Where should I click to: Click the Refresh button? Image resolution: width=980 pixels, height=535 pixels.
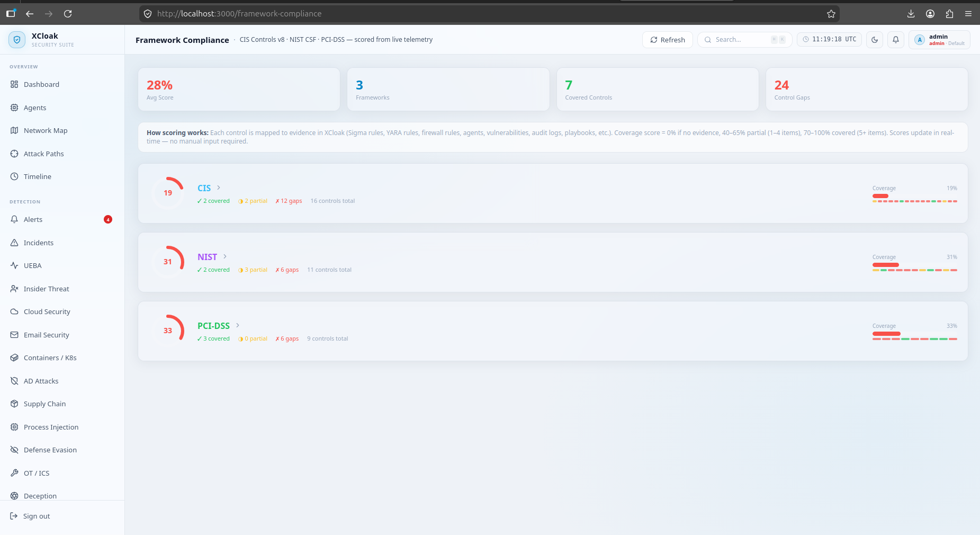(668, 40)
